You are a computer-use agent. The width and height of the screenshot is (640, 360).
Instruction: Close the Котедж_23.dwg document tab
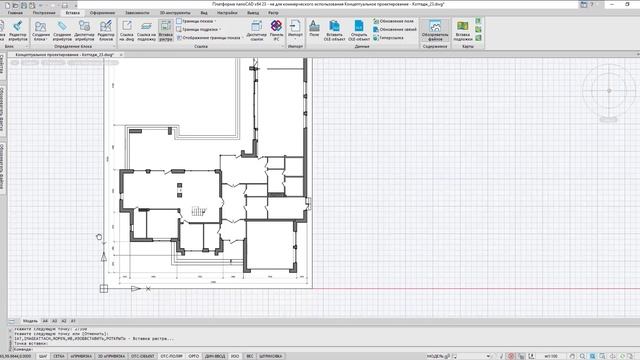121,55
